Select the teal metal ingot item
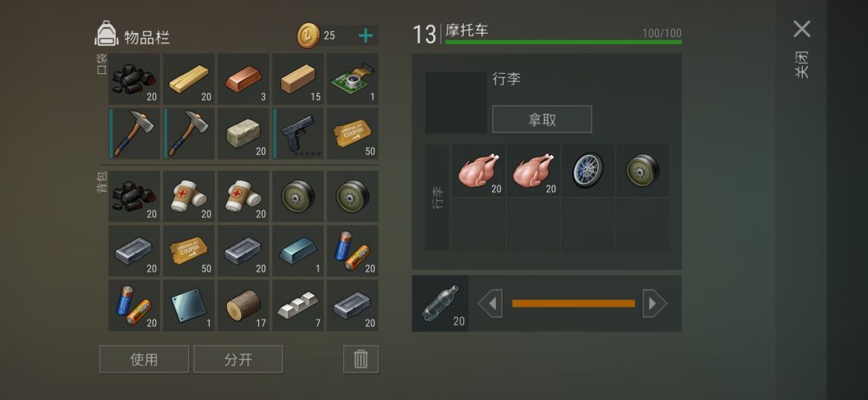This screenshot has width=868, height=400. pos(299,251)
